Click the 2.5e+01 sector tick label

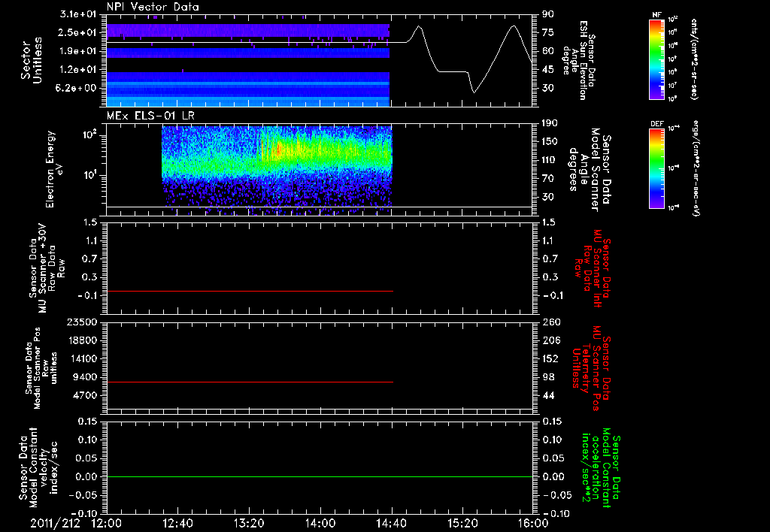coord(78,32)
